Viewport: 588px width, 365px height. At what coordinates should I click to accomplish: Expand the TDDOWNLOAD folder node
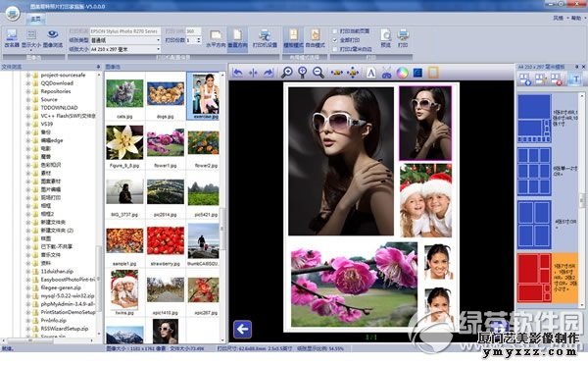[28, 108]
